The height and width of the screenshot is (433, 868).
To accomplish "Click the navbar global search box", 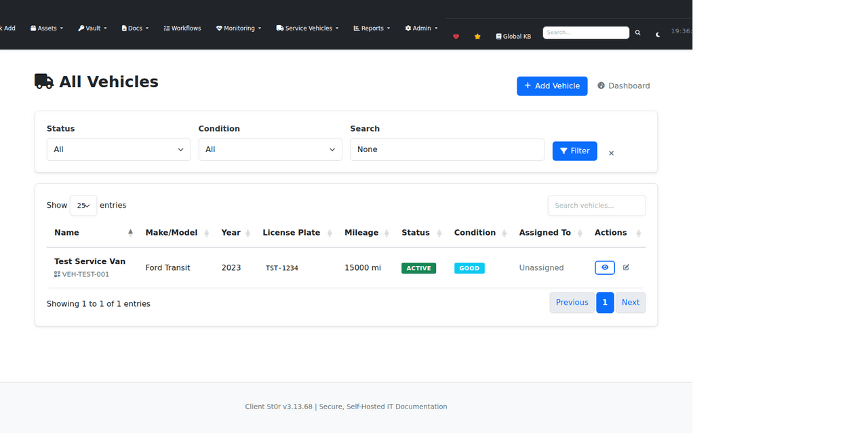I will (x=586, y=33).
